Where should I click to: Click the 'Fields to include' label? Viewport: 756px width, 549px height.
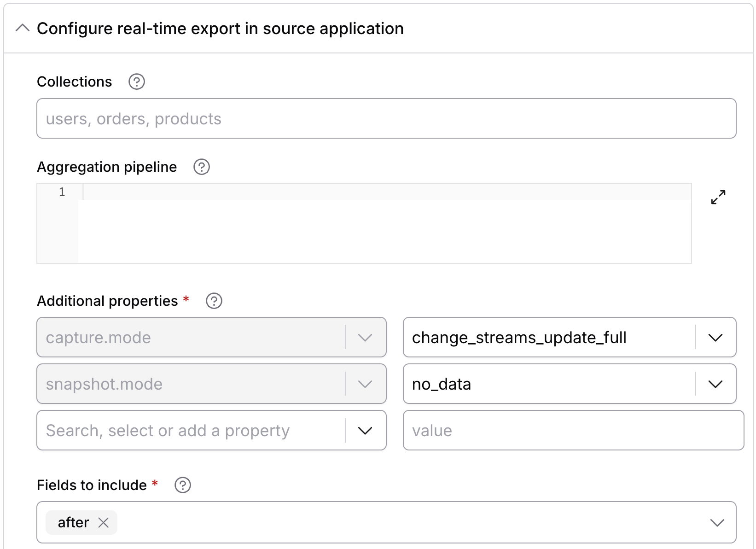point(92,485)
